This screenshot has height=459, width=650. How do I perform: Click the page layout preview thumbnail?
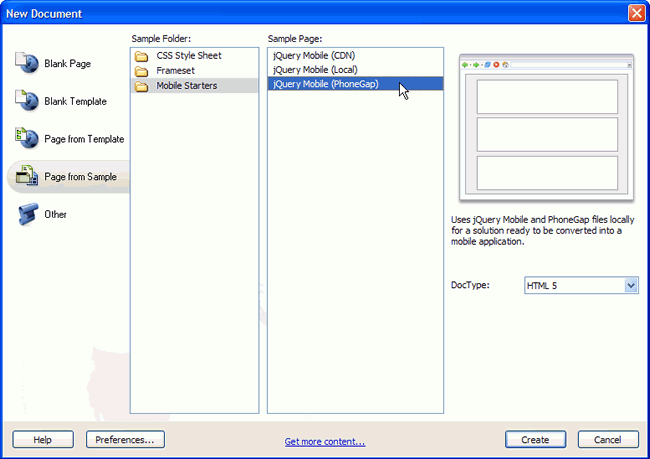546,128
